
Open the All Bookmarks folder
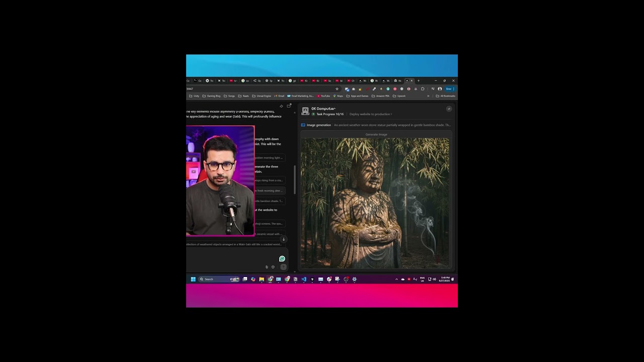coord(445,96)
